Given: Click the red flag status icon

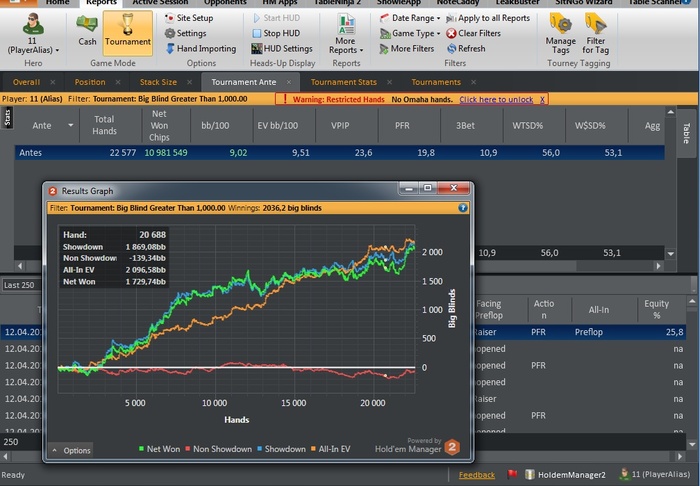Looking at the screenshot, I should point(512,474).
